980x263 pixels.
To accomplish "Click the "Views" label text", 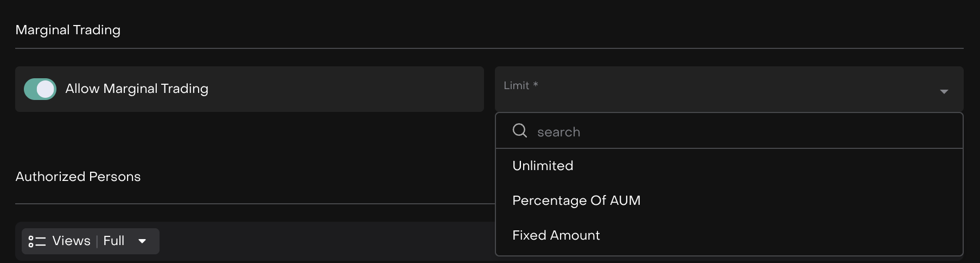I will (71, 241).
